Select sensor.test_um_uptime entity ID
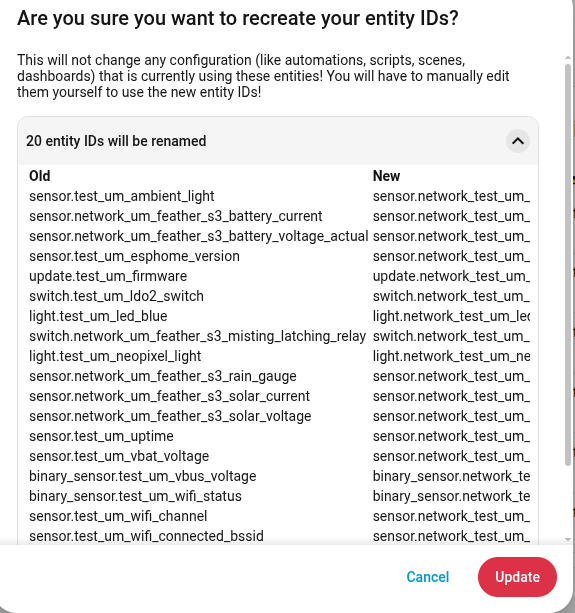Image resolution: width=575 pixels, height=613 pixels. click(101, 436)
